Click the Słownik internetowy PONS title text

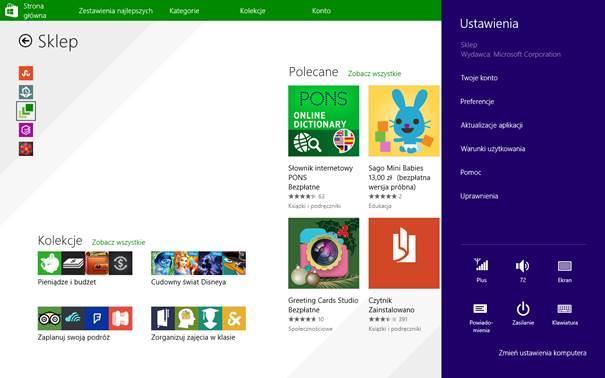tap(320, 173)
